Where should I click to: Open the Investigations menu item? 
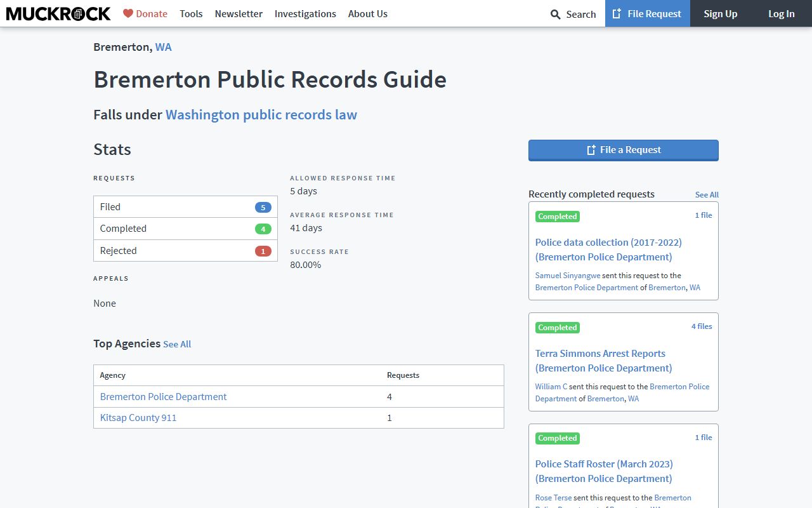[x=305, y=13]
